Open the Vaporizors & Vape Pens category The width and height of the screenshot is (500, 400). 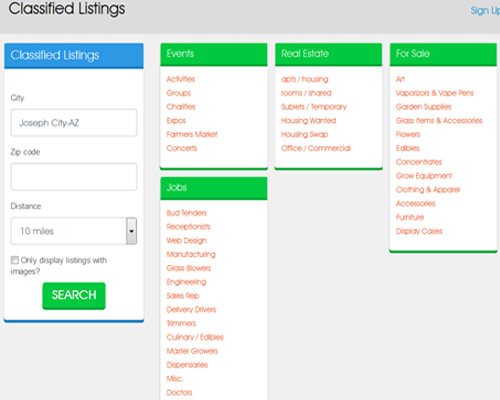pos(435,93)
